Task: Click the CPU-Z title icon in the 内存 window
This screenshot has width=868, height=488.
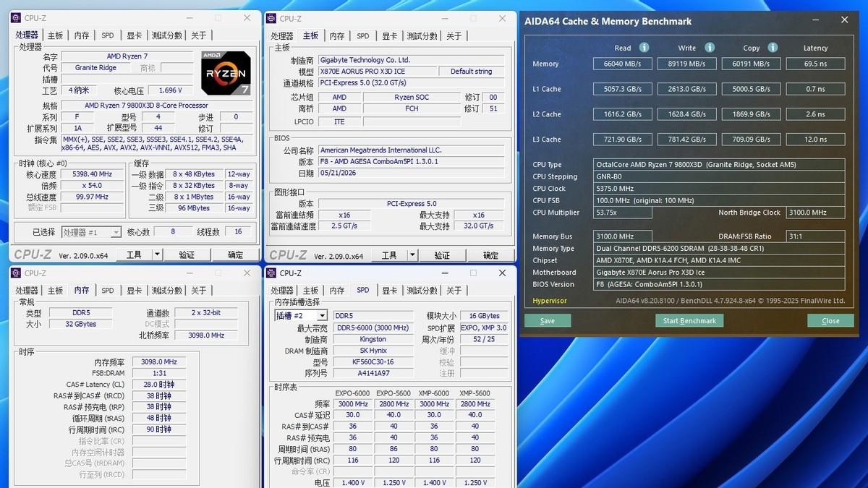Action: coord(17,273)
